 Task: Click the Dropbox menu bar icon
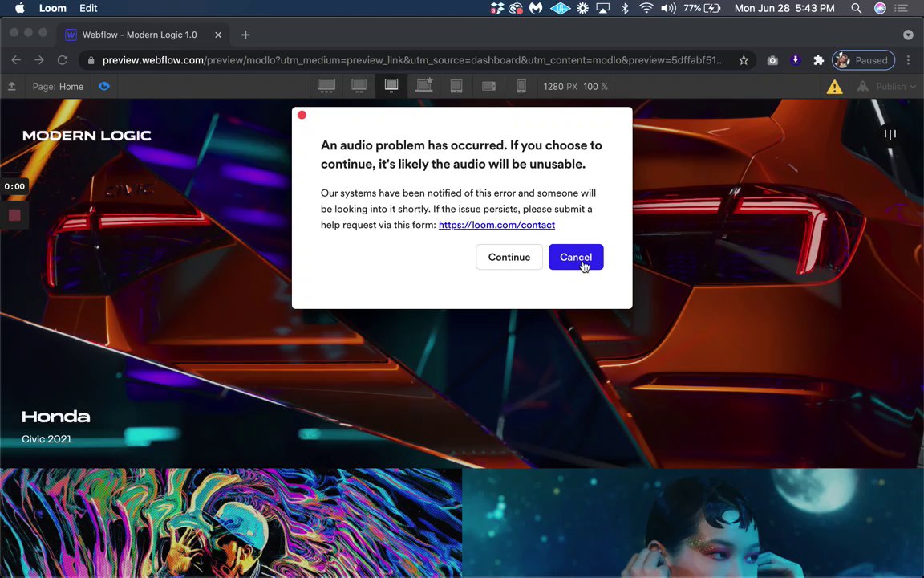496,8
